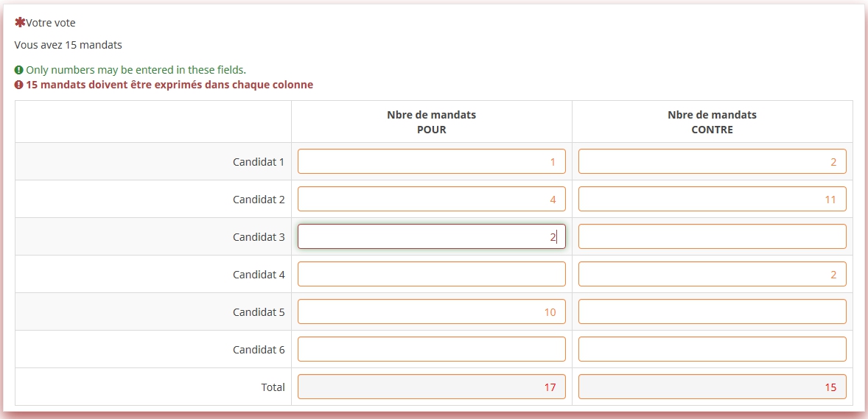This screenshot has width=868, height=419.
Task: Click the red warning icon beside mandats error
Action: [x=19, y=85]
